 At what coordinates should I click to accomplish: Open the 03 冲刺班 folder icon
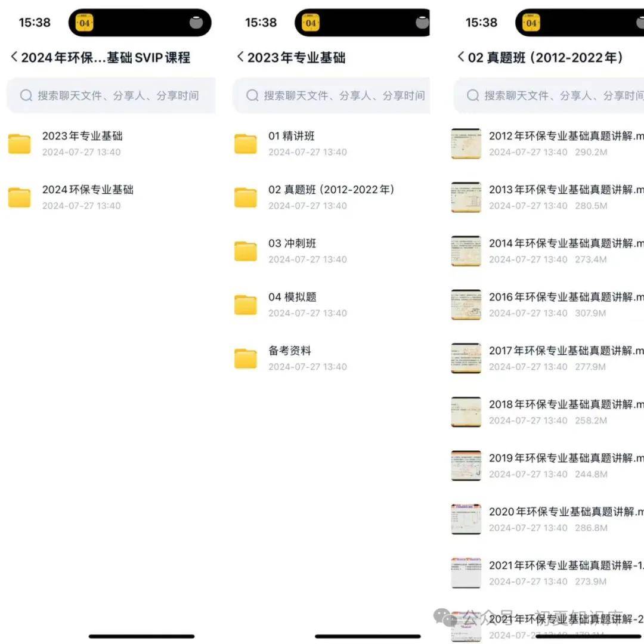coord(246,252)
